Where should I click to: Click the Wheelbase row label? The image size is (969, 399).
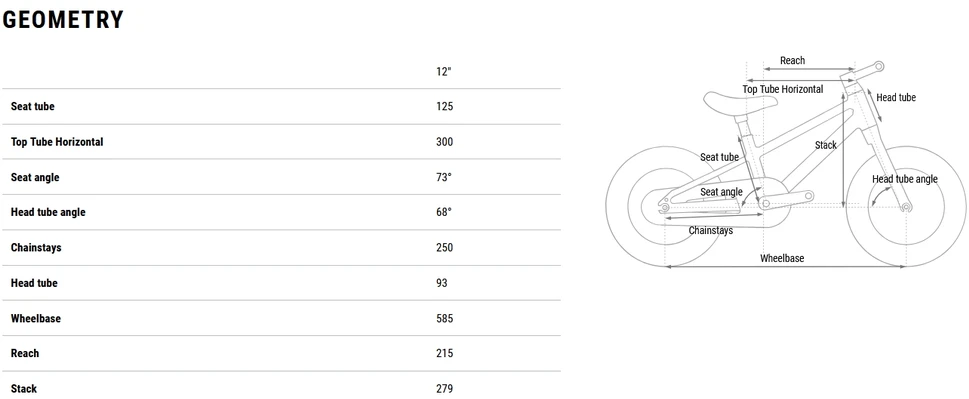click(36, 319)
